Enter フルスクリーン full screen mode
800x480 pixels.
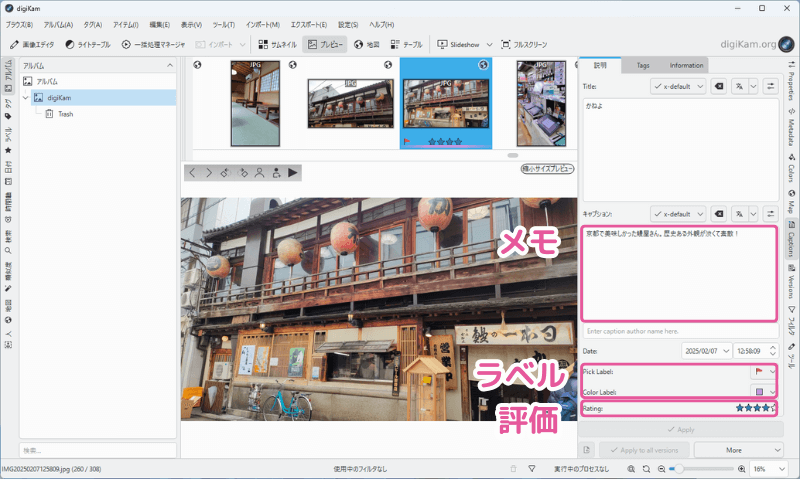tap(527, 45)
